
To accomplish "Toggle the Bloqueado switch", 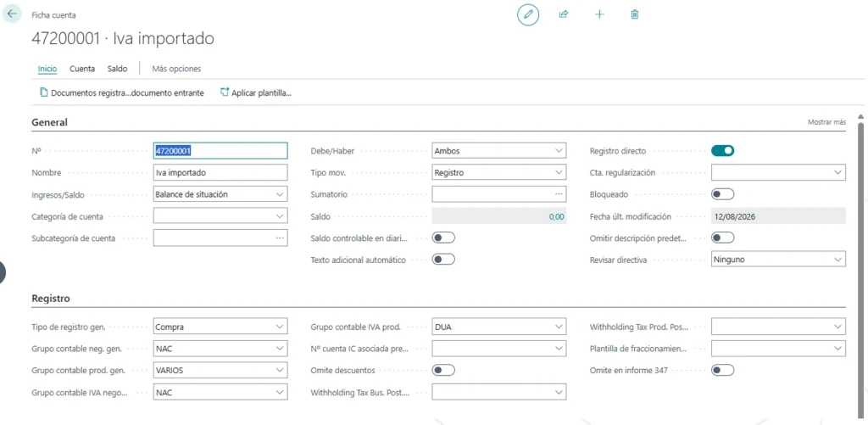I will (722, 194).
